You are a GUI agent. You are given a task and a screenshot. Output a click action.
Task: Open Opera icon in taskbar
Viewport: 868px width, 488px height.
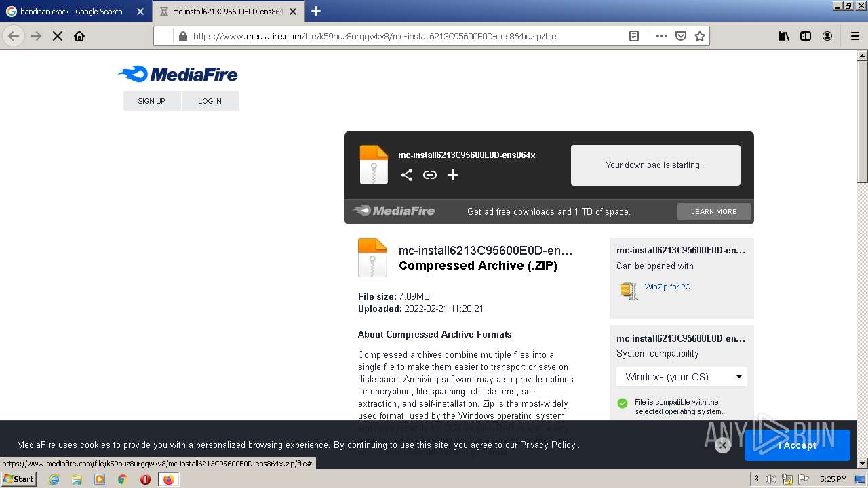tap(145, 479)
